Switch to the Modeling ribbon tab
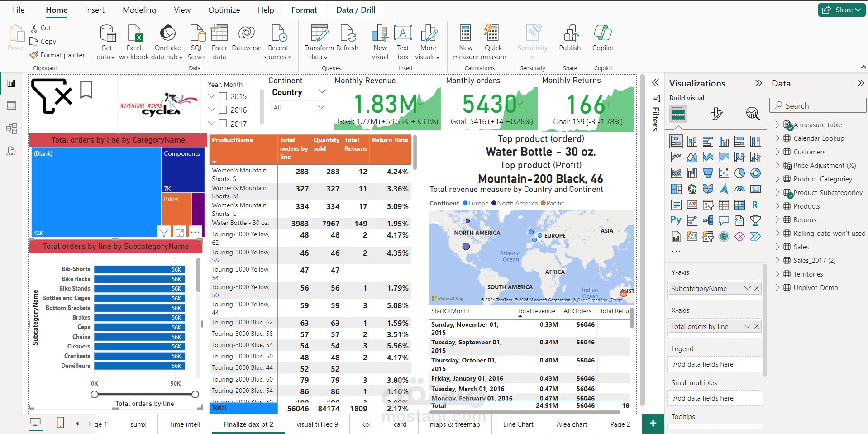The image size is (868, 434). [139, 10]
